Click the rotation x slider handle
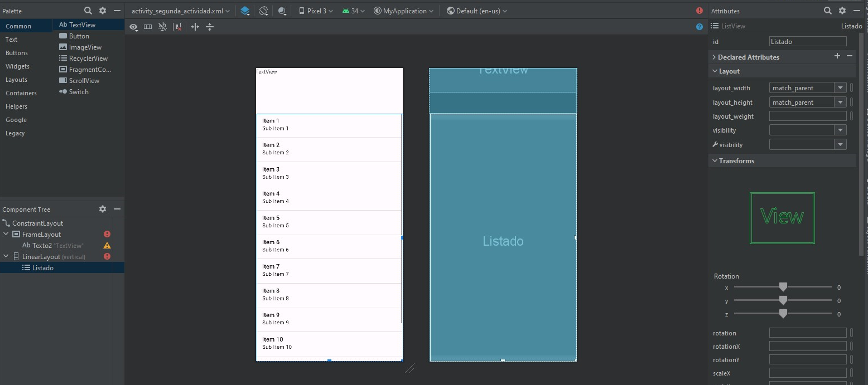Image resolution: width=868 pixels, height=385 pixels. pyautogui.click(x=783, y=287)
